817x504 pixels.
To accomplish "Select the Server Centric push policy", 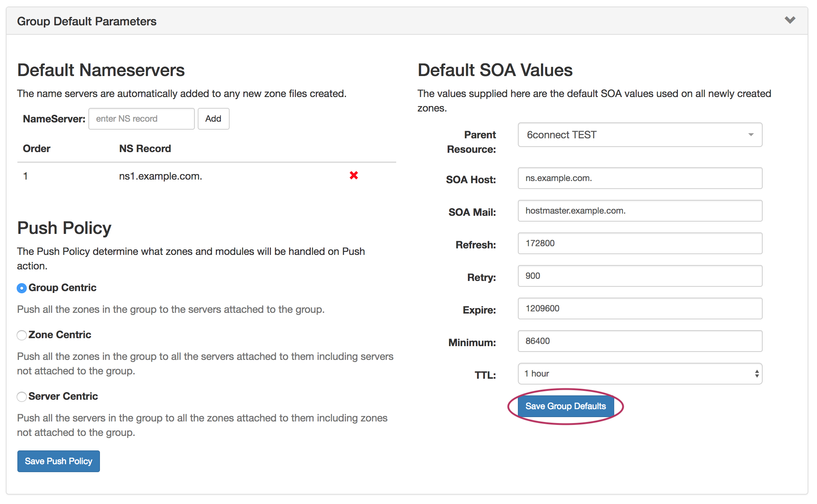I will click(22, 397).
